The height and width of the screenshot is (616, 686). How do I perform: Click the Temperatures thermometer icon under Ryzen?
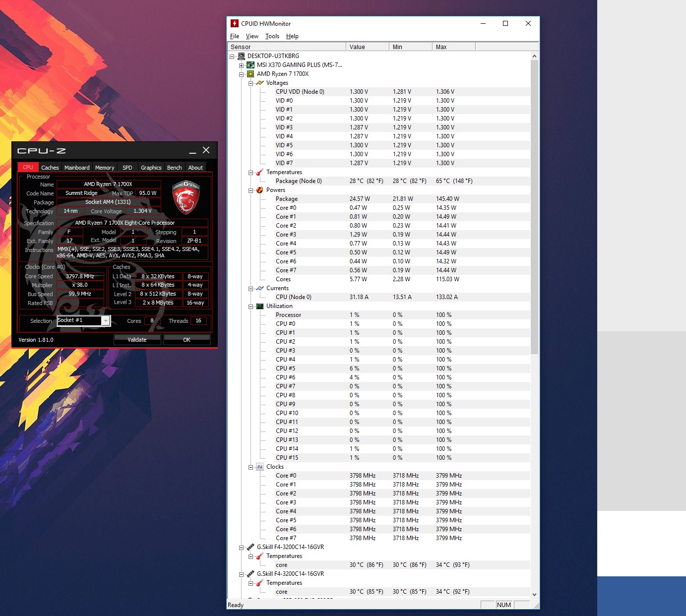coord(258,172)
